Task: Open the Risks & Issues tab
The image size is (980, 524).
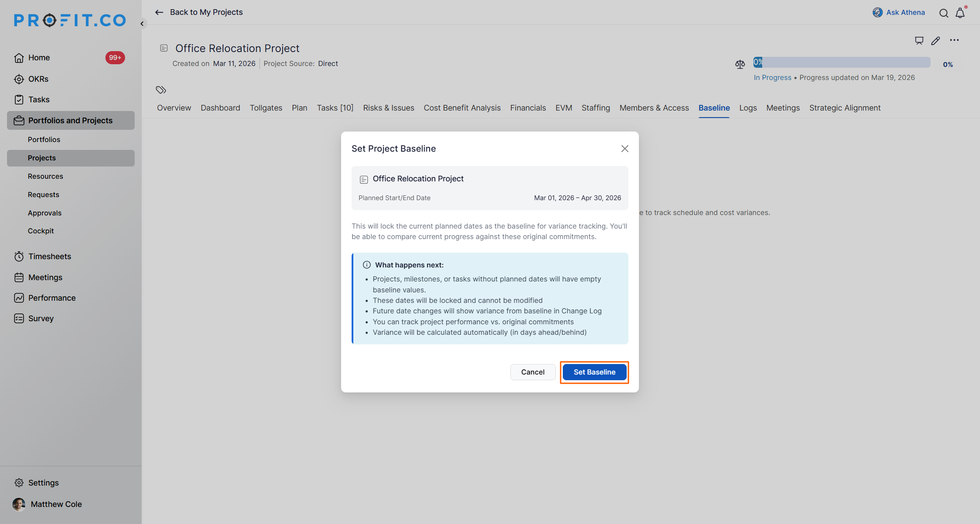Action: pyautogui.click(x=388, y=108)
